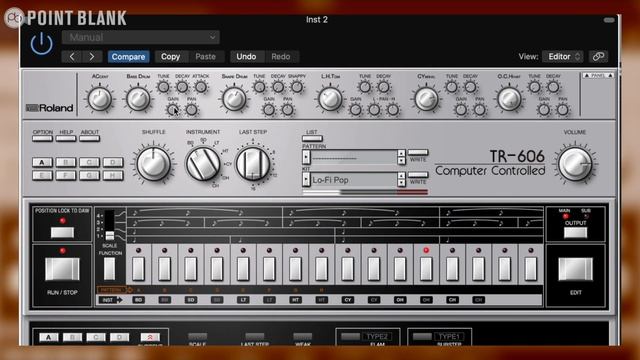
Task: Toggle the plugin power button
Action: tap(41, 44)
